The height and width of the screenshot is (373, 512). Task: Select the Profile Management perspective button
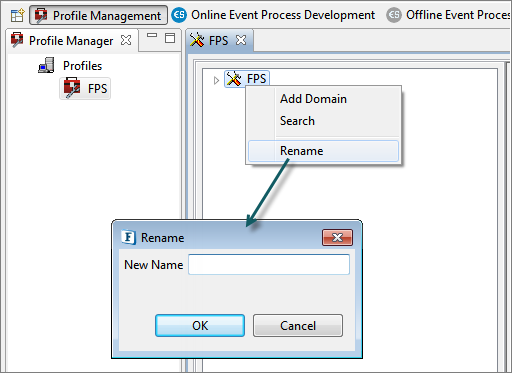tap(98, 15)
